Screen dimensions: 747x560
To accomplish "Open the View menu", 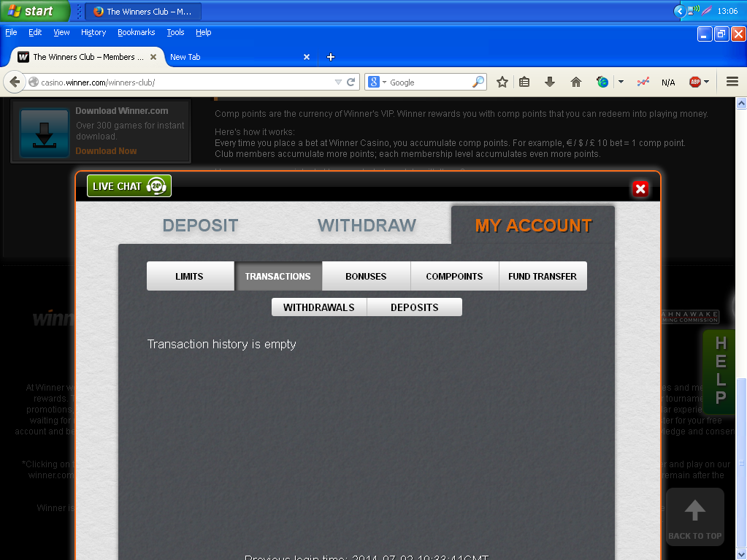I will (61, 32).
